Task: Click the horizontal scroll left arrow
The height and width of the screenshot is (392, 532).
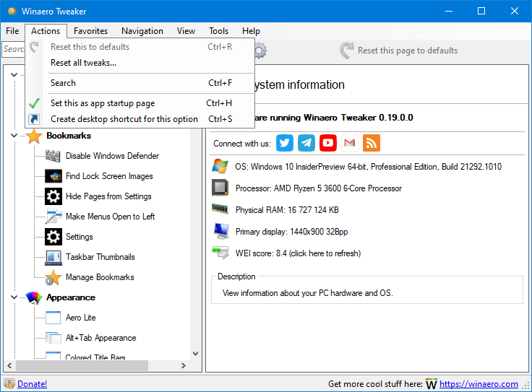Action: tap(9, 365)
